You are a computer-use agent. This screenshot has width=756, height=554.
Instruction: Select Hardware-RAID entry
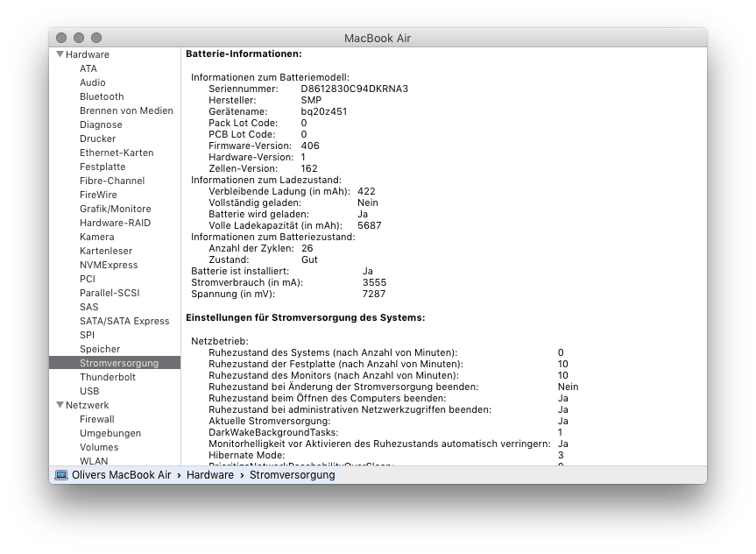click(x=116, y=223)
